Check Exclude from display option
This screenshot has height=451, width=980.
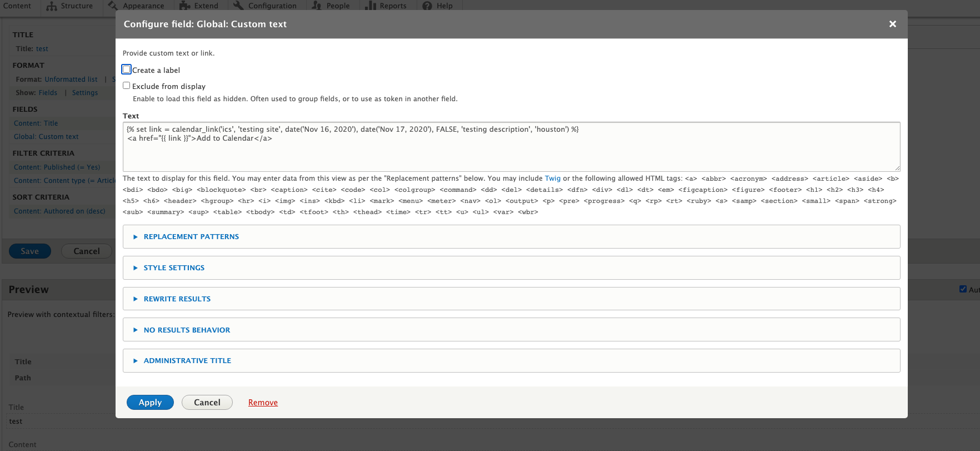(x=127, y=86)
